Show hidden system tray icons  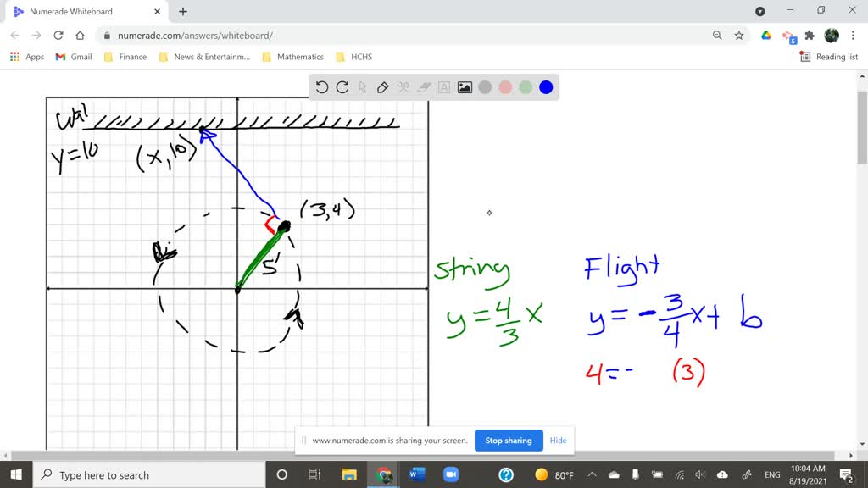593,474
